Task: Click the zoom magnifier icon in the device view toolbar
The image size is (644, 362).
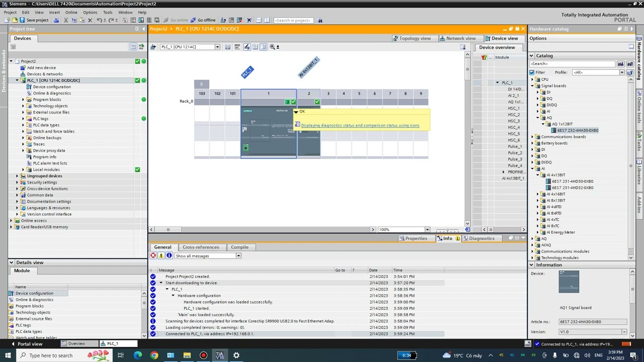Action: pyautogui.click(x=272, y=47)
